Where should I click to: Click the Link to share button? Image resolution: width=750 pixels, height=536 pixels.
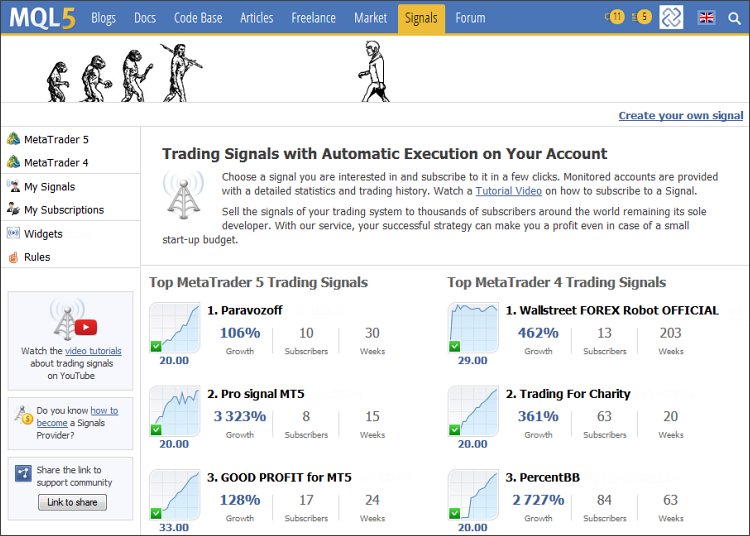click(x=72, y=503)
